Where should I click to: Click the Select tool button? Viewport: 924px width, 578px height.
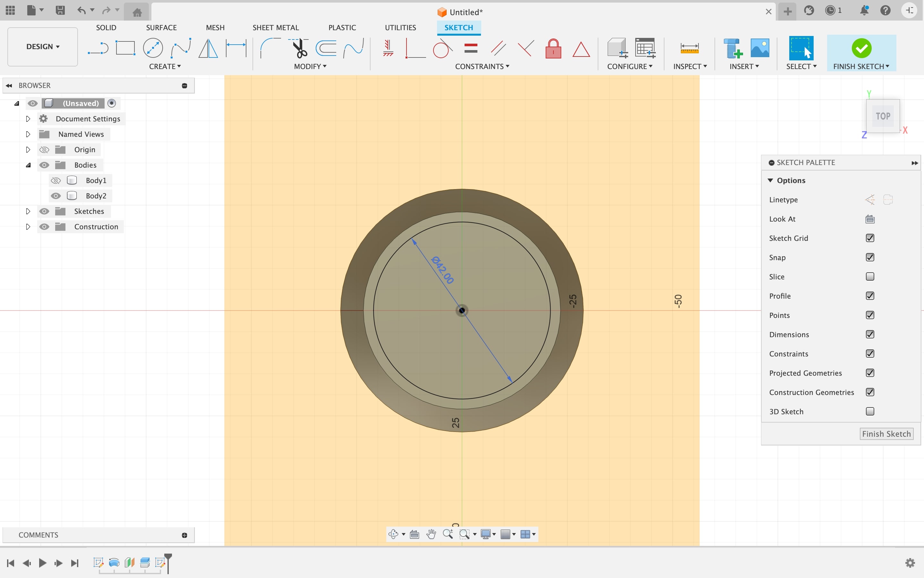click(801, 48)
